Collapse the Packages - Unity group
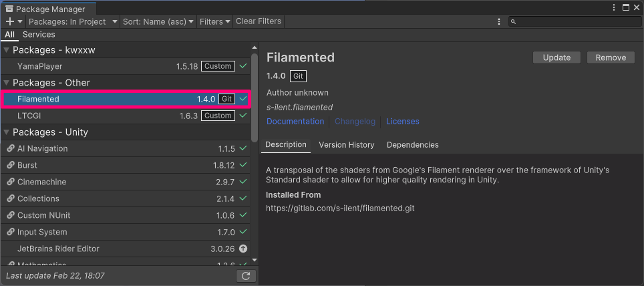This screenshot has height=286, width=644. coord(6,132)
